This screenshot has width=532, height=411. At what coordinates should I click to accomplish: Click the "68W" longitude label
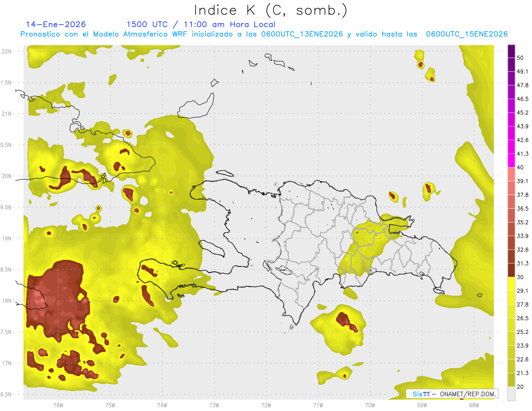click(x=474, y=405)
